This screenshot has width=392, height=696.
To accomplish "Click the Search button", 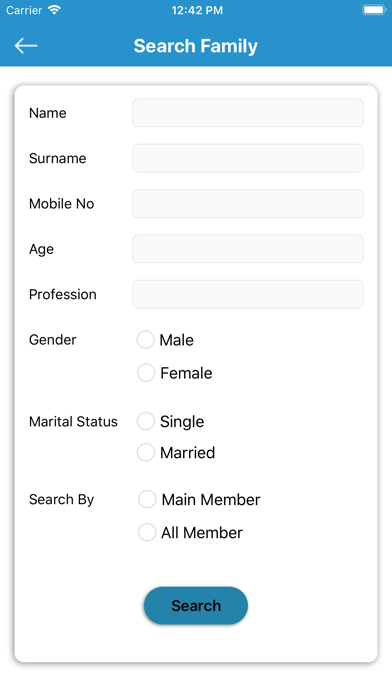I will coord(196,605).
